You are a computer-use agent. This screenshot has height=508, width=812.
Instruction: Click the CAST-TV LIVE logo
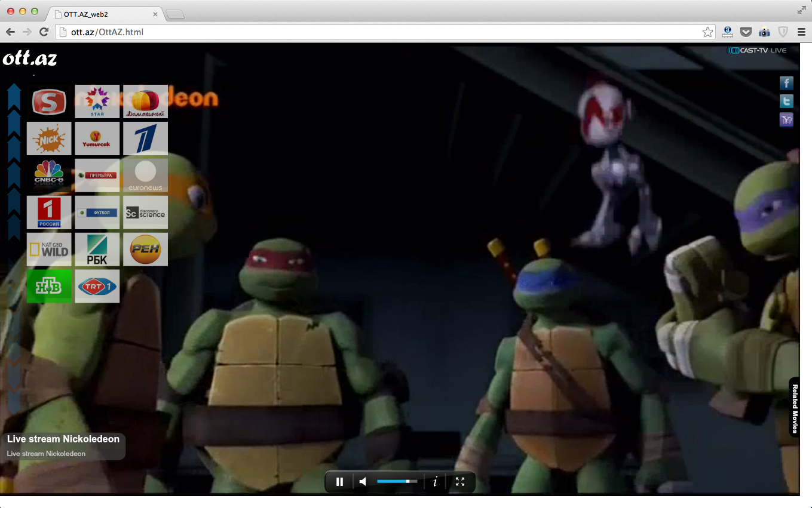tap(756, 50)
